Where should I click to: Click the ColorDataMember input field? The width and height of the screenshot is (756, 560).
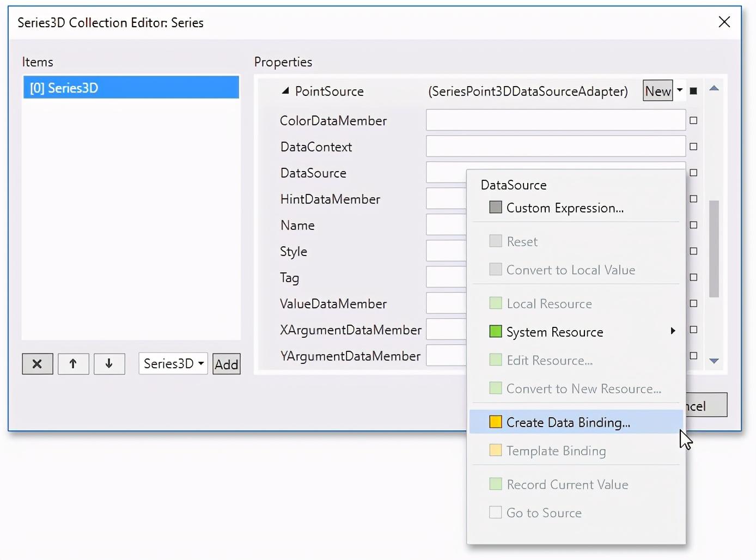[x=556, y=120]
